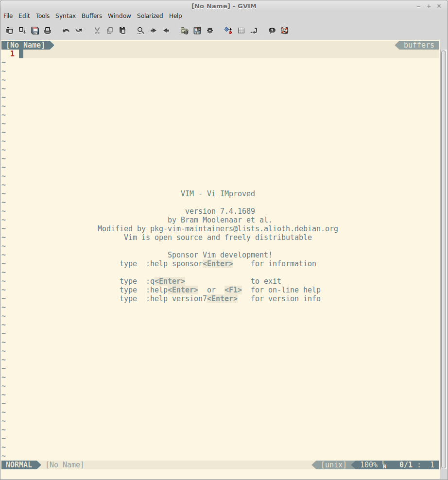Screen dimensions: 448x480
Task: Click the ':help version7<Enter>' line
Action: (x=220, y=299)
